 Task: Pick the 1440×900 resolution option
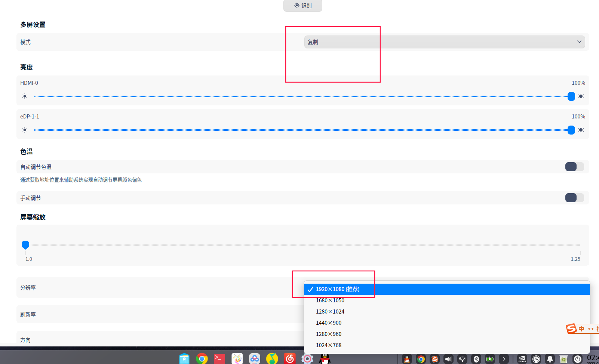click(447, 323)
